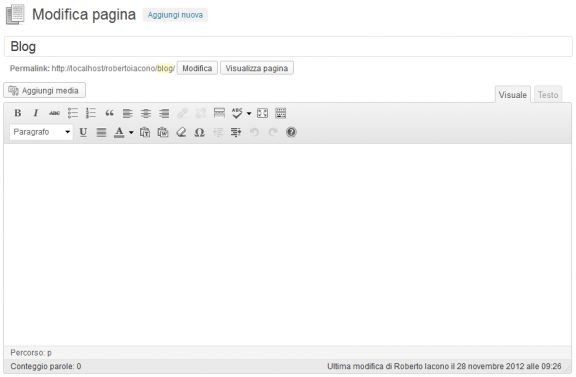The width and height of the screenshot is (576, 377).
Task: Insert an unordered bullet list
Action: 73,113
